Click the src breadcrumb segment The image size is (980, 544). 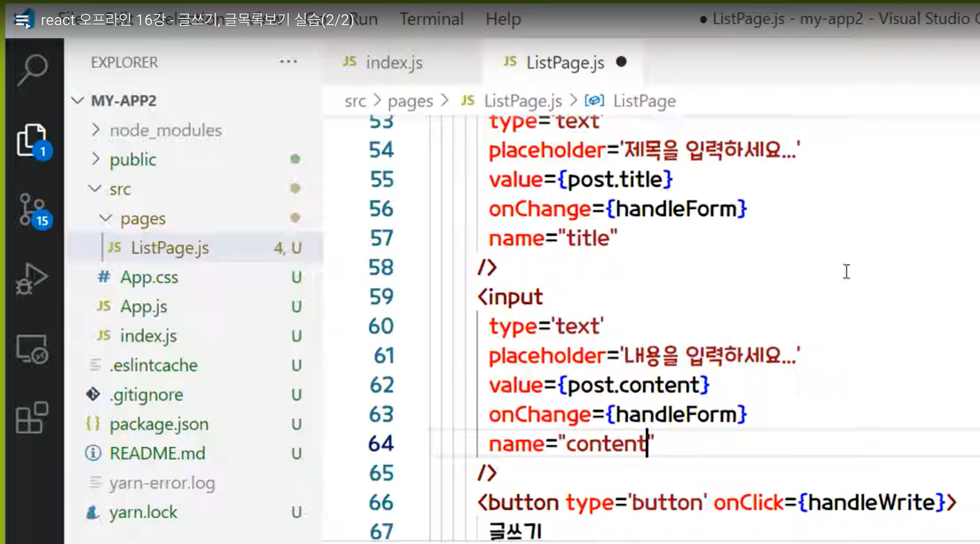coord(355,101)
